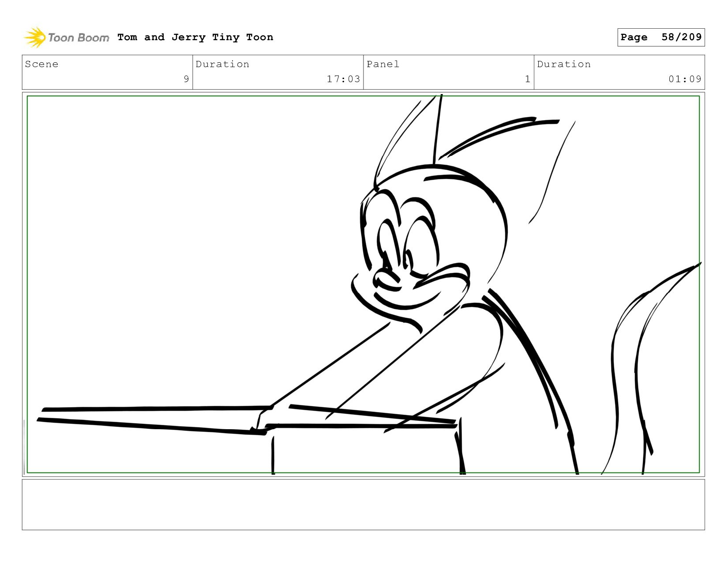Click the title "Tom and Jerry Tiny Toon"
Viewport: 728px width, 563px height.
[x=195, y=37]
